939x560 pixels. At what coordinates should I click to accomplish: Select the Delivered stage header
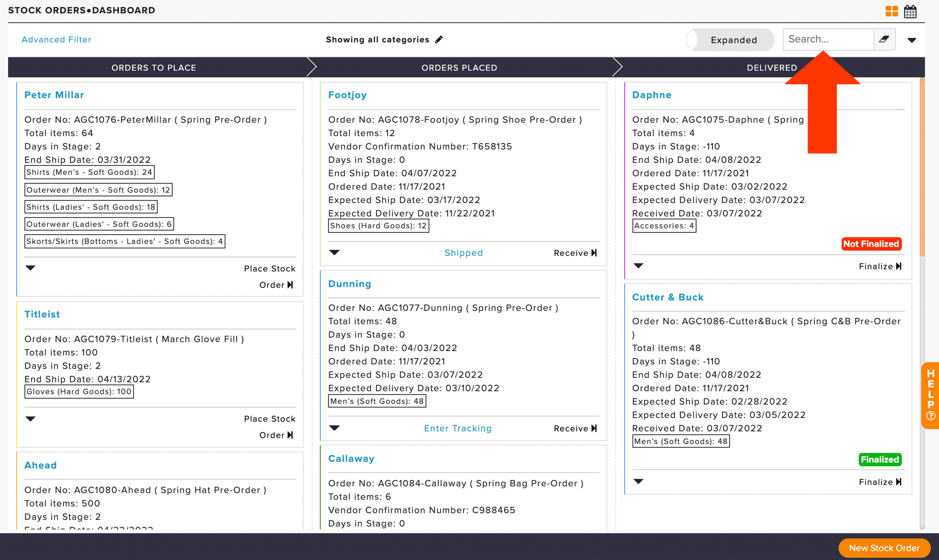(x=772, y=68)
